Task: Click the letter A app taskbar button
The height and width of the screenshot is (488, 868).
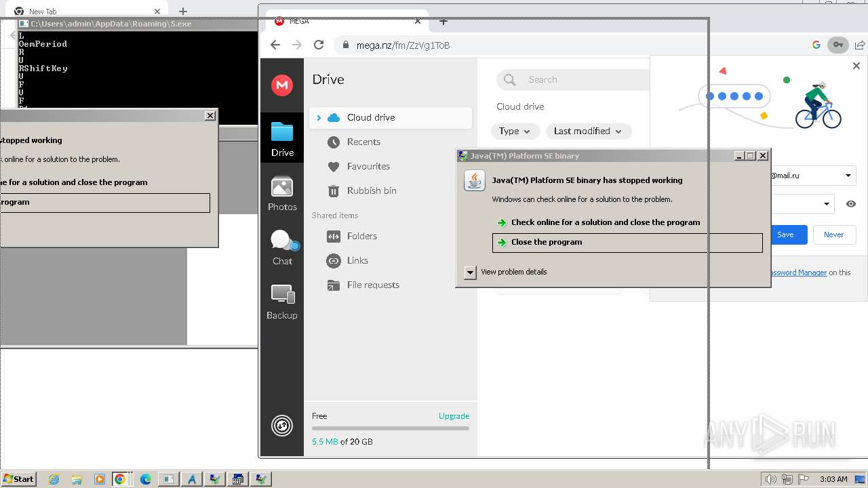Action: (191, 479)
